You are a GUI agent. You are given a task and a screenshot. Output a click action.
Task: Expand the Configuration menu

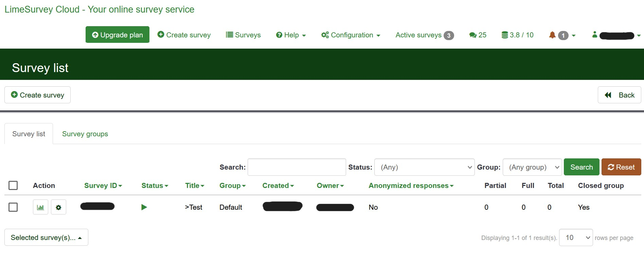(x=351, y=35)
